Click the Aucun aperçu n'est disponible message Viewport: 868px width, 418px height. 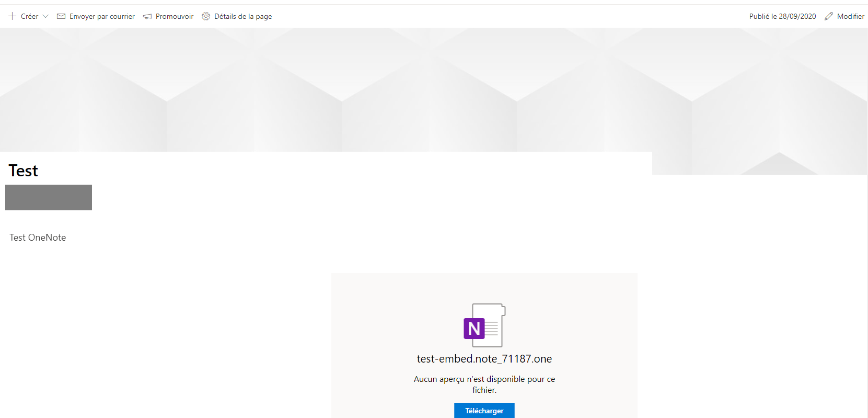(x=484, y=385)
